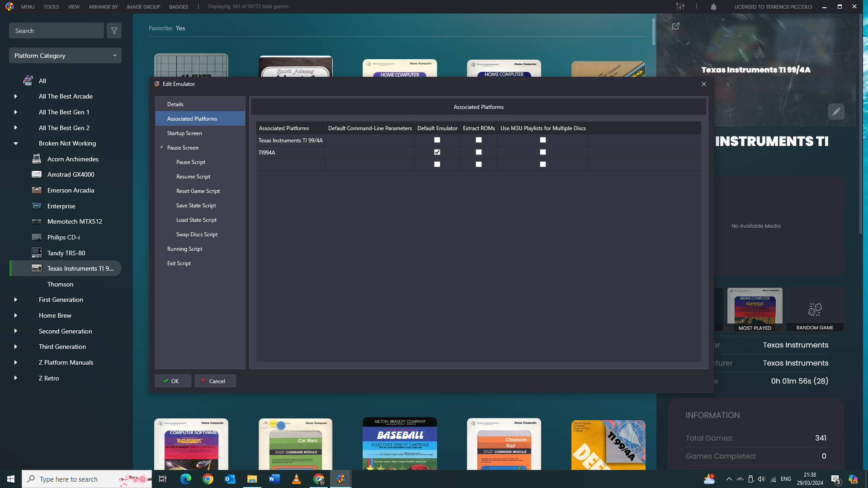Click the All platforms icon

point(28,81)
